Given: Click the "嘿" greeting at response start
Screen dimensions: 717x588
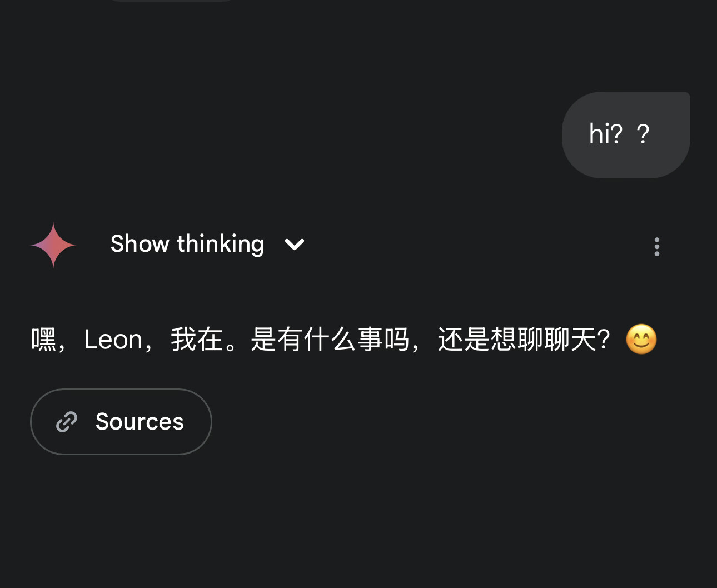Looking at the screenshot, I should coord(44,340).
